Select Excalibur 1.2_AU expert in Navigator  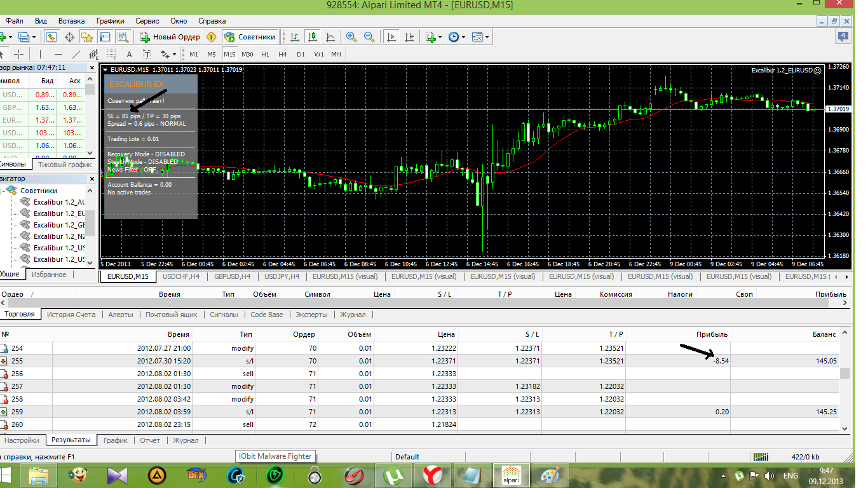59,202
